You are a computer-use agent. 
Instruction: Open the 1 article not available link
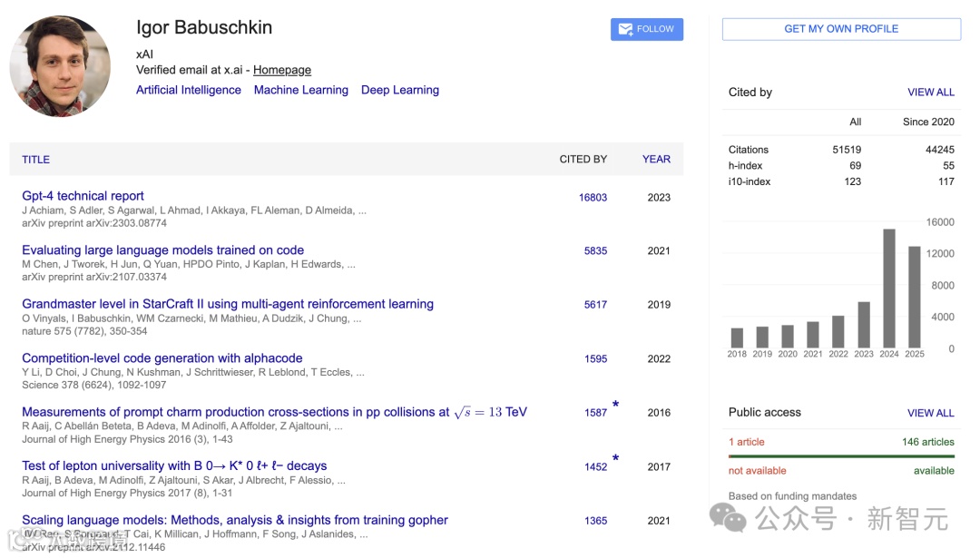tap(746, 443)
